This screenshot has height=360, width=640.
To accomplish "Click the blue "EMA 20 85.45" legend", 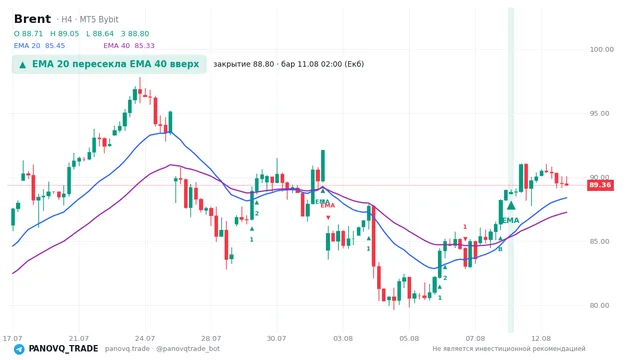I will [x=39, y=46].
